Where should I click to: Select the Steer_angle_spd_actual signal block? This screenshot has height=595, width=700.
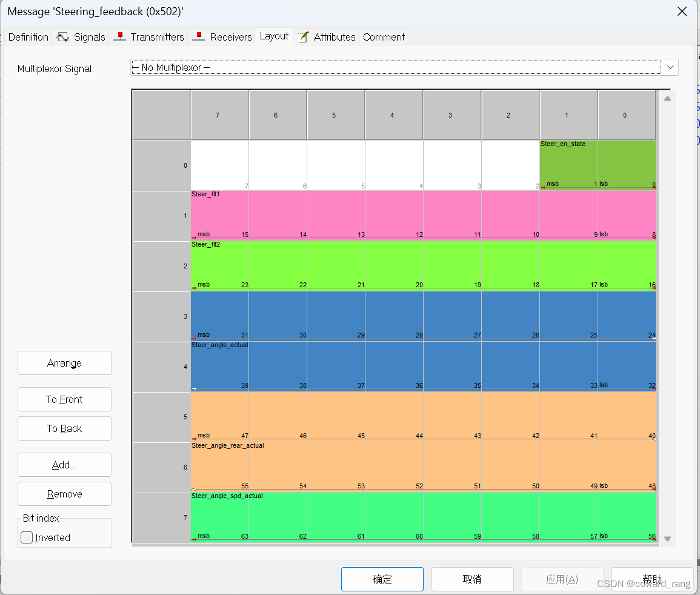click(423, 517)
